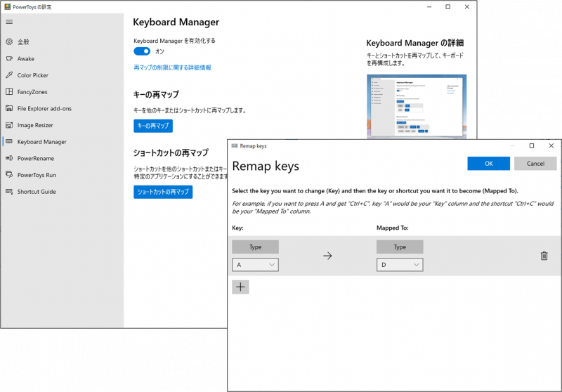562x392 pixels.
Task: Click the Shortcut Guide icon
Action: click(x=9, y=191)
